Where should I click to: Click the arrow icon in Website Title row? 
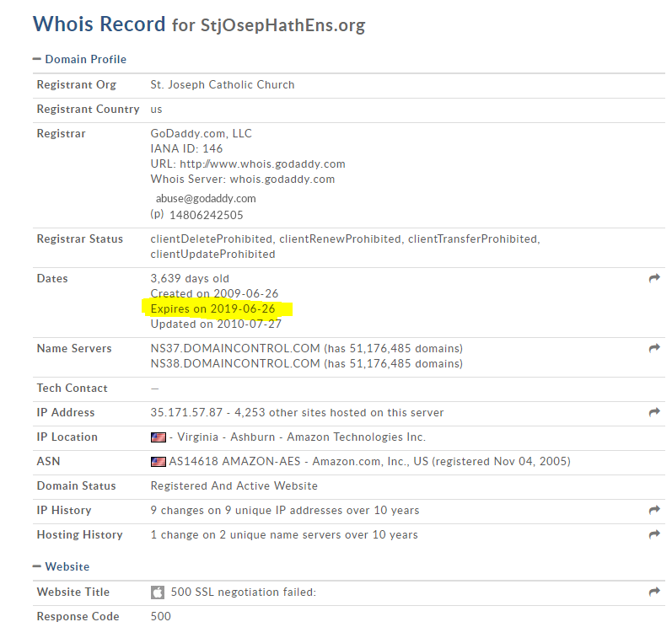point(653,592)
